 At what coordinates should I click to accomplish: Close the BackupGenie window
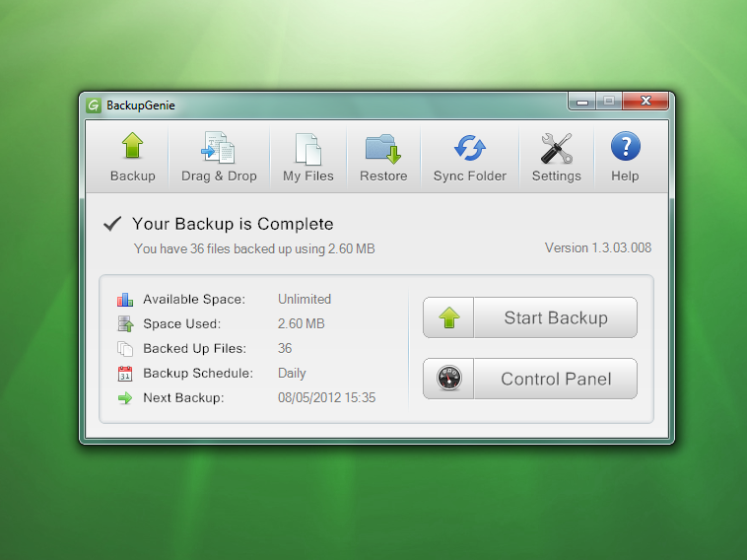click(645, 101)
